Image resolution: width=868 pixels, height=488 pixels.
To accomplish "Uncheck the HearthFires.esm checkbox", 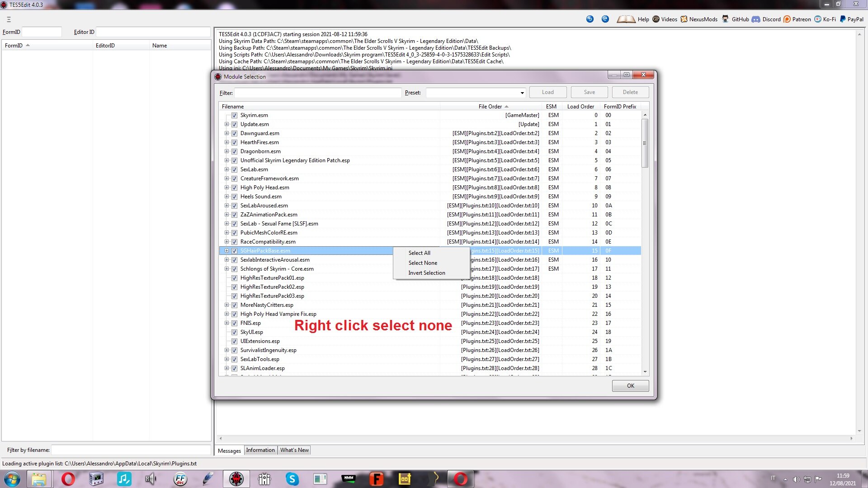I will [x=234, y=142].
